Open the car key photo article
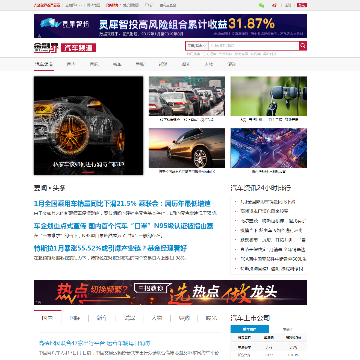 tap(269, 96)
